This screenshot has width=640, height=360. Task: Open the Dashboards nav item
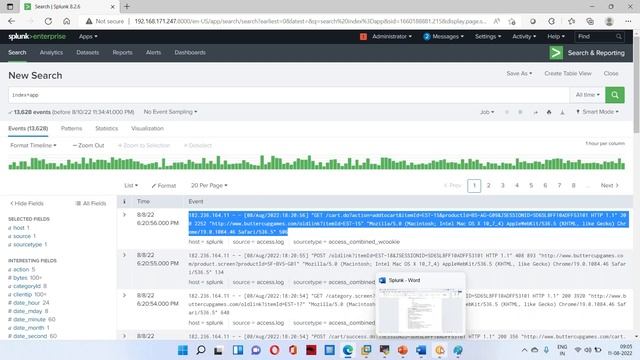(x=190, y=53)
